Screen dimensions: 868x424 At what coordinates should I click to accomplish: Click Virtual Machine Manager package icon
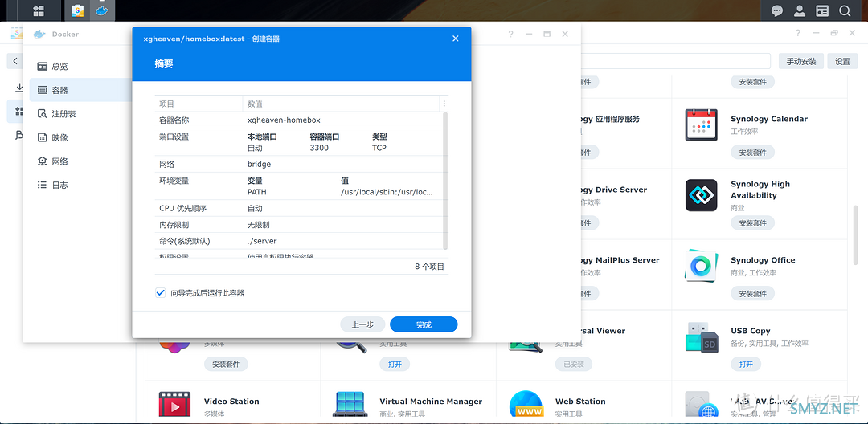click(350, 406)
